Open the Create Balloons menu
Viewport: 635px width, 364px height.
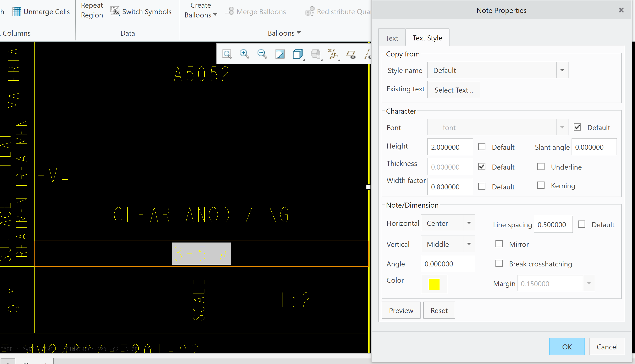coord(201,10)
